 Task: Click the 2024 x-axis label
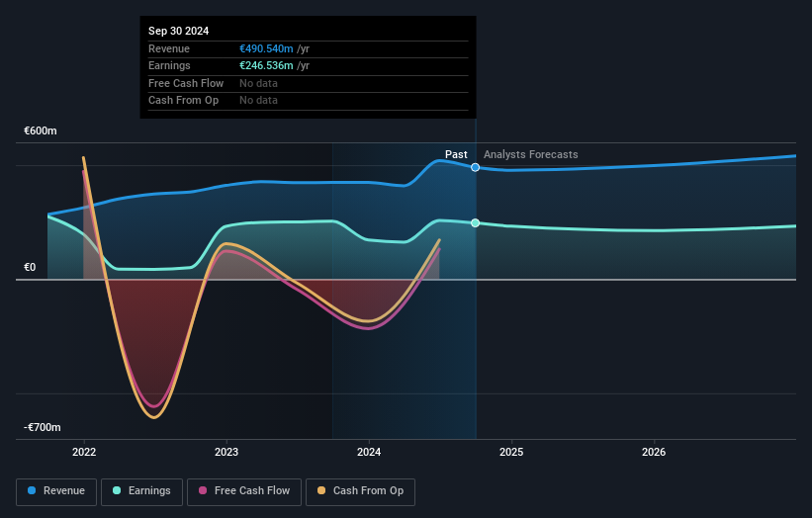click(x=369, y=453)
